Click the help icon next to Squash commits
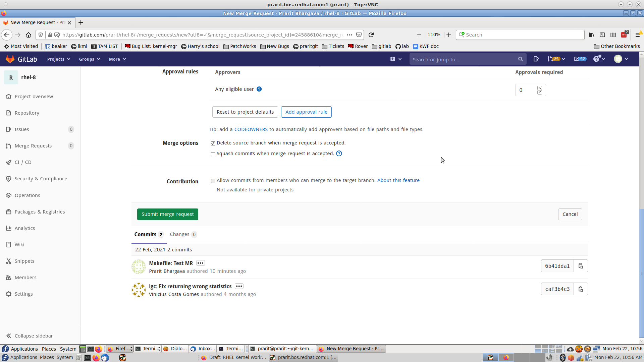Viewport: 644px width, 362px height. point(339,154)
